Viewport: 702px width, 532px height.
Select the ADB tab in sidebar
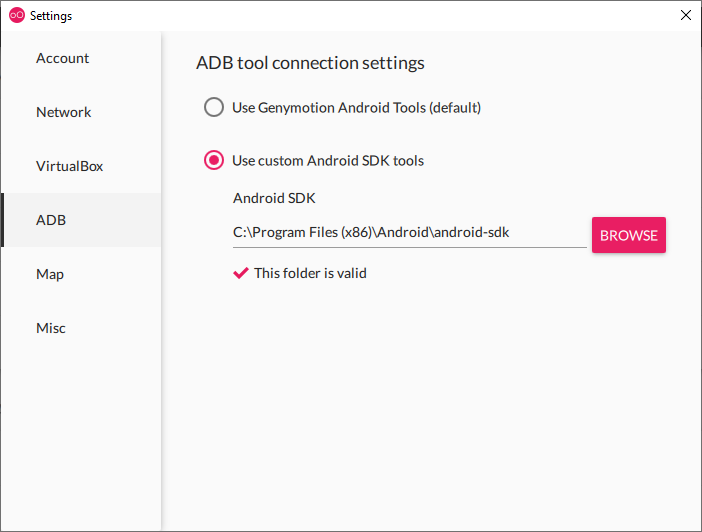click(51, 220)
